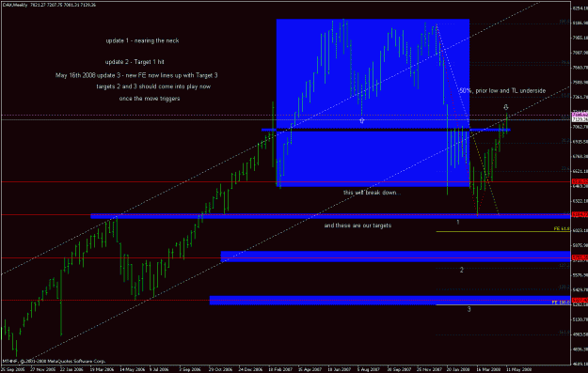Click the "update 1 - nearing the neck" note
588x373 pixels.
click(142, 40)
